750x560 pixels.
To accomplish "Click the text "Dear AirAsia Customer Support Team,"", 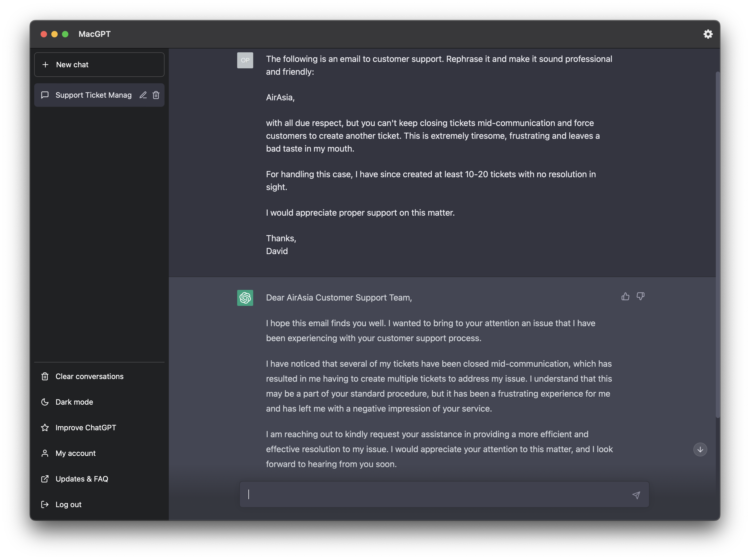I will [339, 297].
